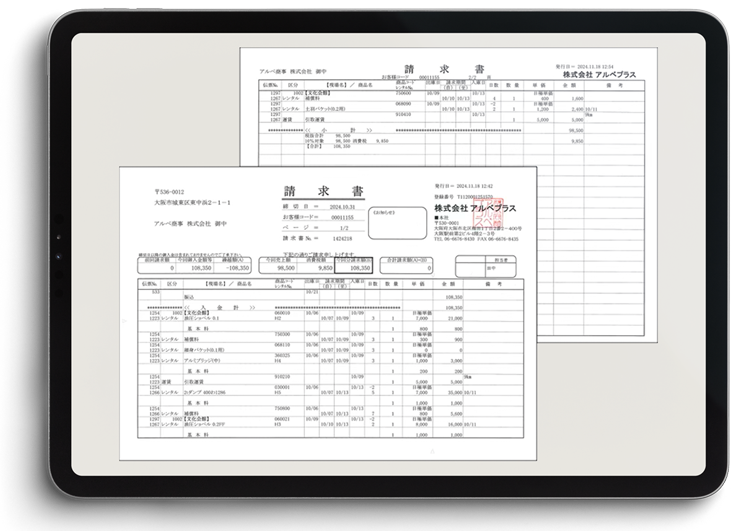Image resolution: width=734 pixels, height=531 pixels.
Task: Click the 登録番号 registration number line
Action: (463, 197)
